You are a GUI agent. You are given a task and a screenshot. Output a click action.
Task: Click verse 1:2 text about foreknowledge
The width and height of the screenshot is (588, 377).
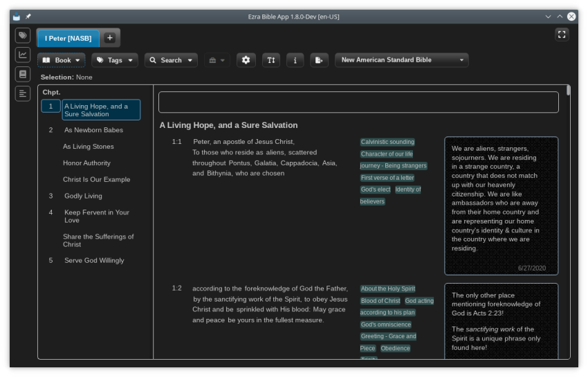point(270,304)
